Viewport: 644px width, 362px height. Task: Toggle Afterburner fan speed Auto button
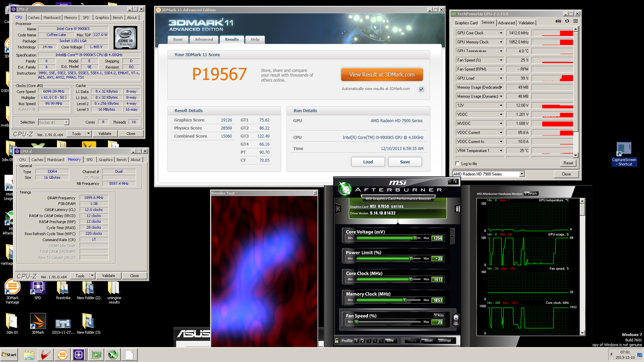439,315
